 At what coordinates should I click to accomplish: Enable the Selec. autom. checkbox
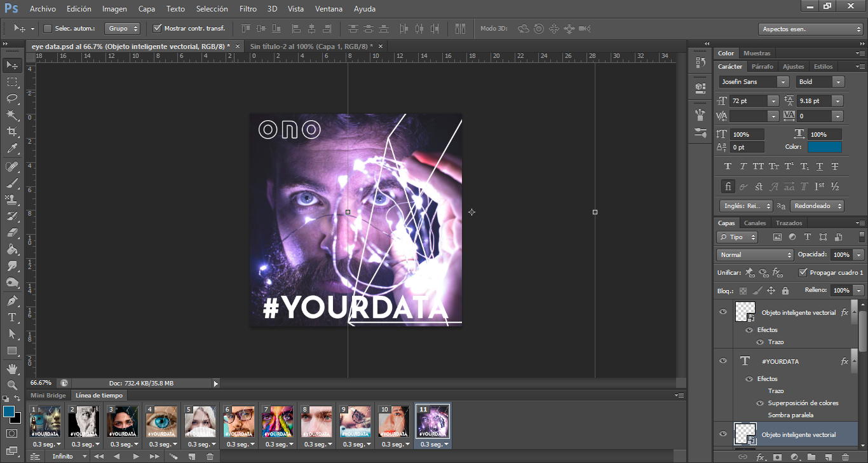[x=48, y=29]
